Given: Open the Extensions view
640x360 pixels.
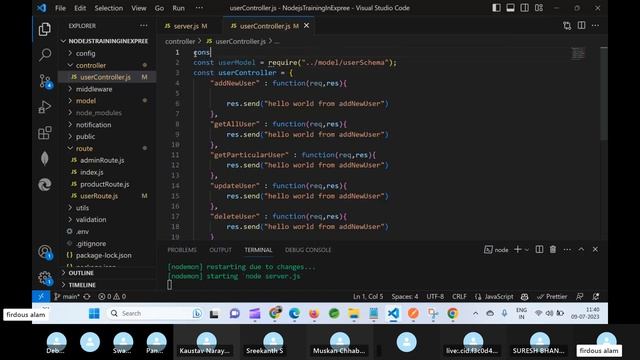Looking at the screenshot, I should (44, 133).
